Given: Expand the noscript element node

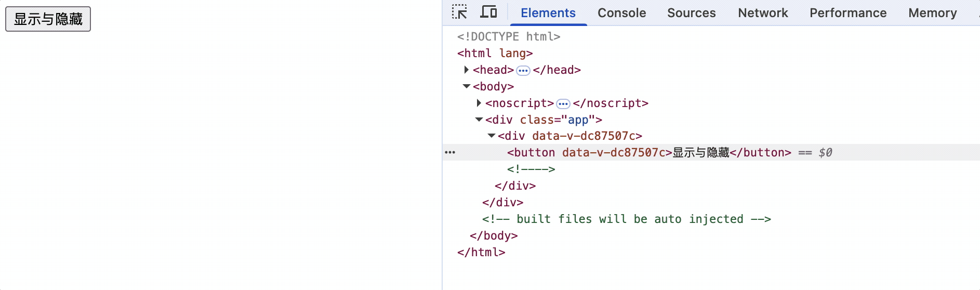Looking at the screenshot, I should coord(479,103).
